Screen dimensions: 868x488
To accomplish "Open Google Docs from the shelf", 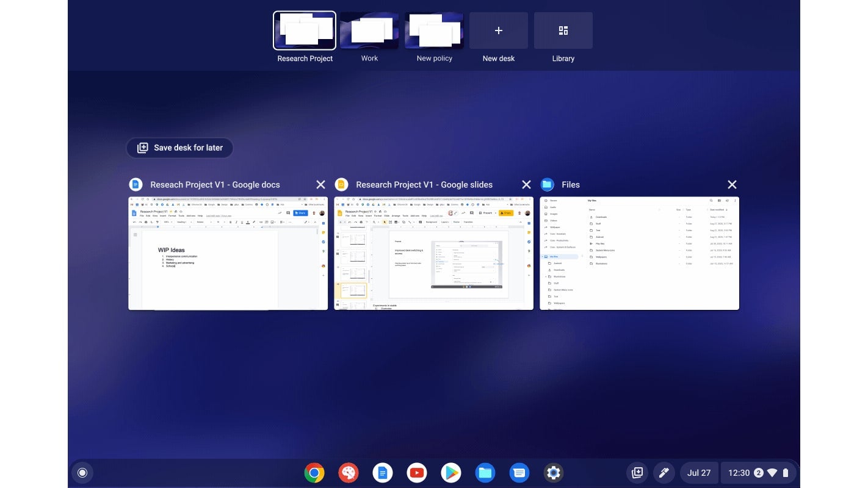I will pyautogui.click(x=382, y=472).
